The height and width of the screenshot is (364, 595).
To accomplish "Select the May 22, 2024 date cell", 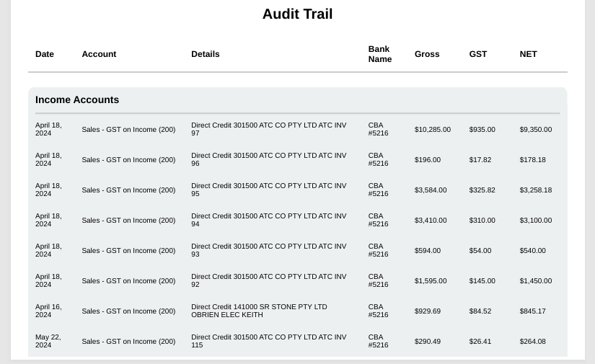I will pos(48,341).
